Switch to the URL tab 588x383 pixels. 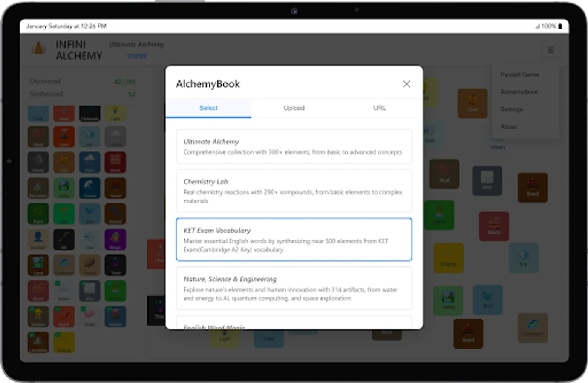[x=379, y=108]
